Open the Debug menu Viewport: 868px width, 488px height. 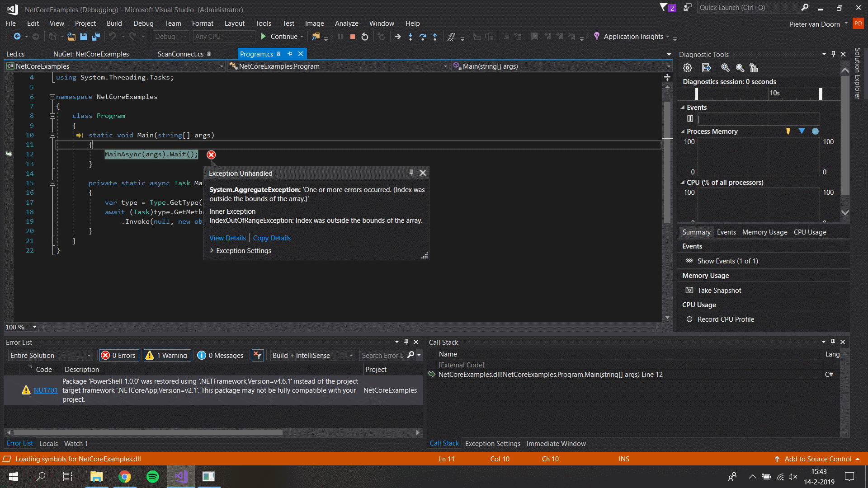[x=143, y=23]
